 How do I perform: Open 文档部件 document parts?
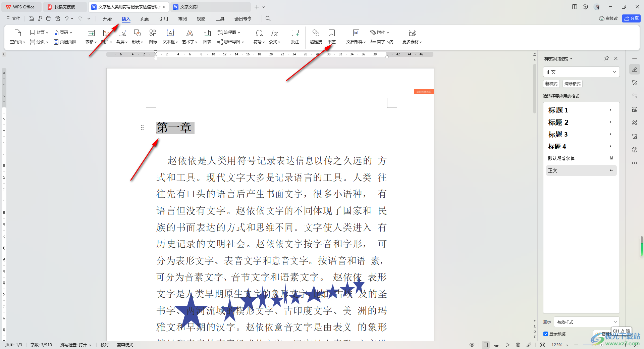coord(356,37)
